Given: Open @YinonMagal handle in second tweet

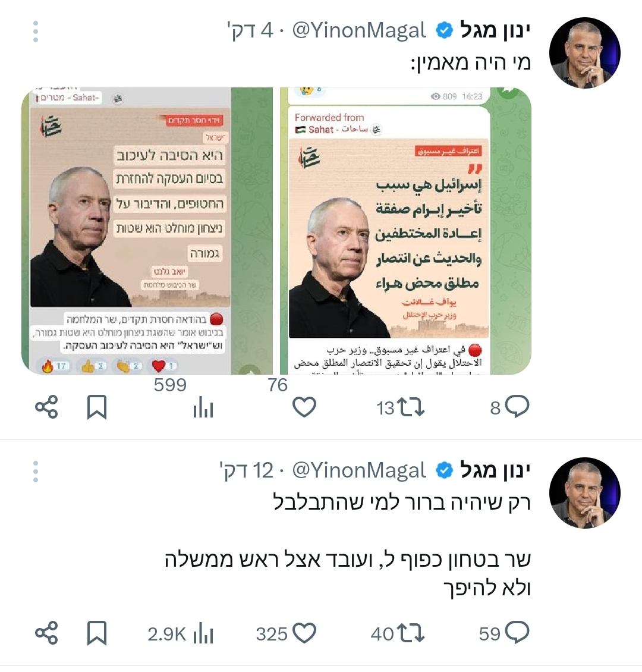Looking at the screenshot, I should 359,470.
